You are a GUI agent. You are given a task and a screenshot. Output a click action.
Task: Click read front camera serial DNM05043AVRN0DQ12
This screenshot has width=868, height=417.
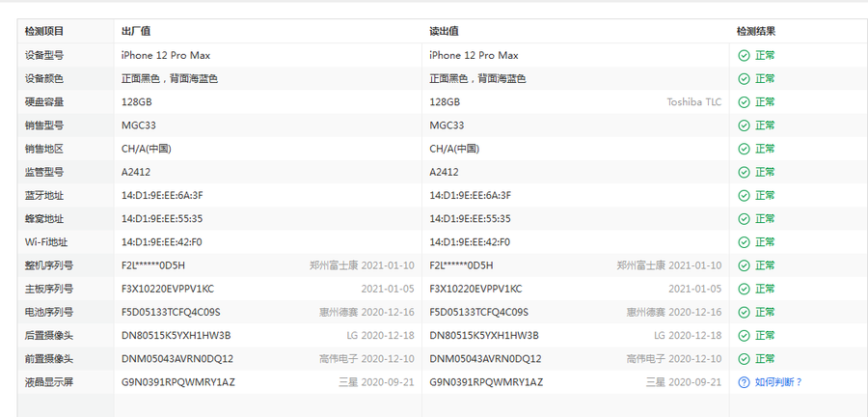485,359
